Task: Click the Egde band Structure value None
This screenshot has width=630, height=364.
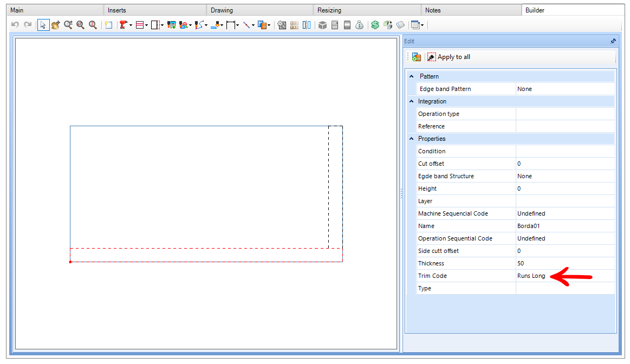Action: (x=566, y=176)
